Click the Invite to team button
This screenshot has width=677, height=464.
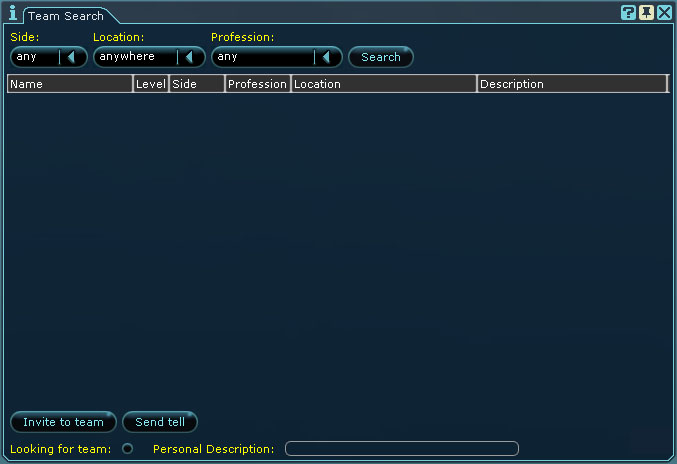pos(63,422)
